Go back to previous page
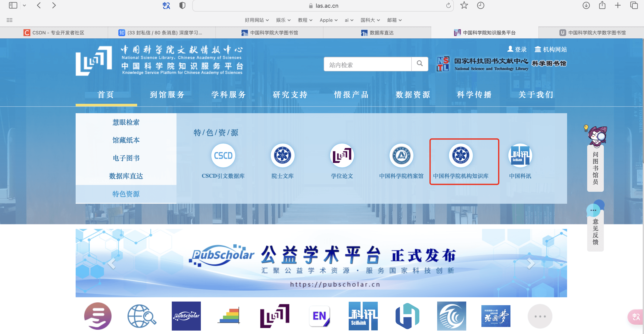Image resolution: width=644 pixels, height=334 pixels. [39, 5]
